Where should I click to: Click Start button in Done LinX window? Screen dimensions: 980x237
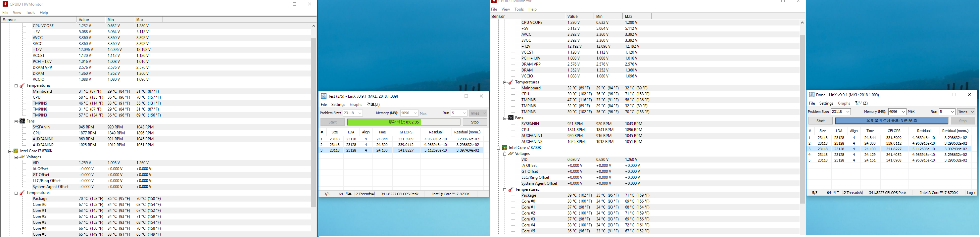821,120
